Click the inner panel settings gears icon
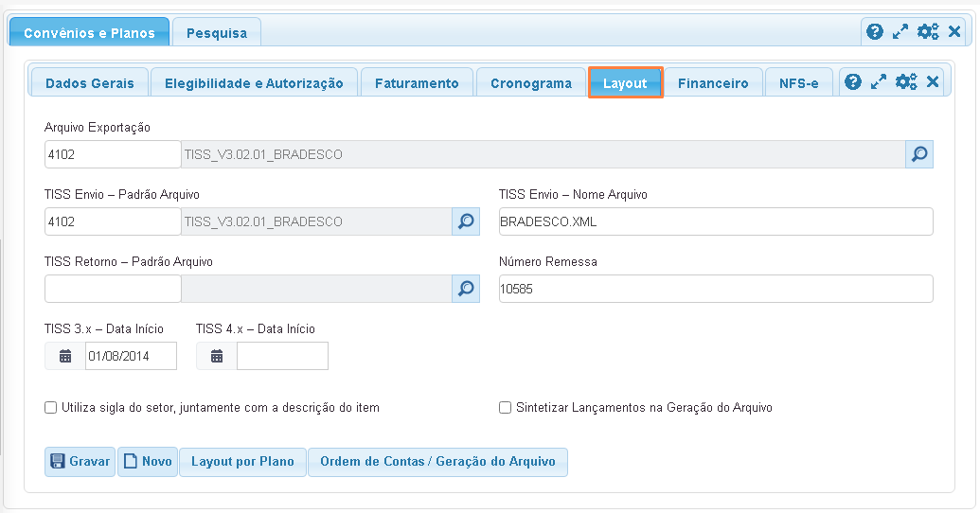 pos(906,82)
